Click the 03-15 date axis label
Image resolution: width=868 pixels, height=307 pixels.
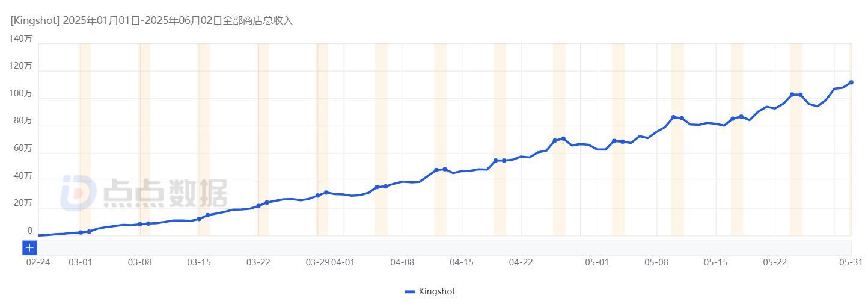pos(199,262)
